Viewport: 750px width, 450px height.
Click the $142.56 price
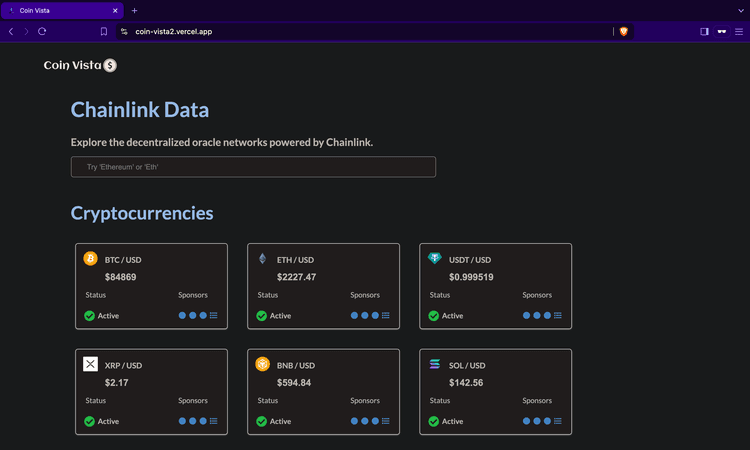(466, 383)
